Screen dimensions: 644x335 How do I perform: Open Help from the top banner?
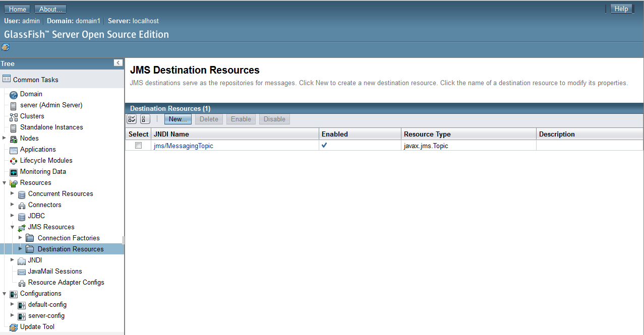(x=621, y=9)
